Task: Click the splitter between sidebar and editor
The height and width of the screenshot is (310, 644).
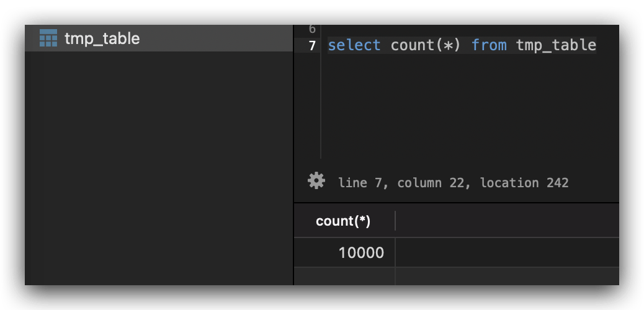Action: (293, 155)
